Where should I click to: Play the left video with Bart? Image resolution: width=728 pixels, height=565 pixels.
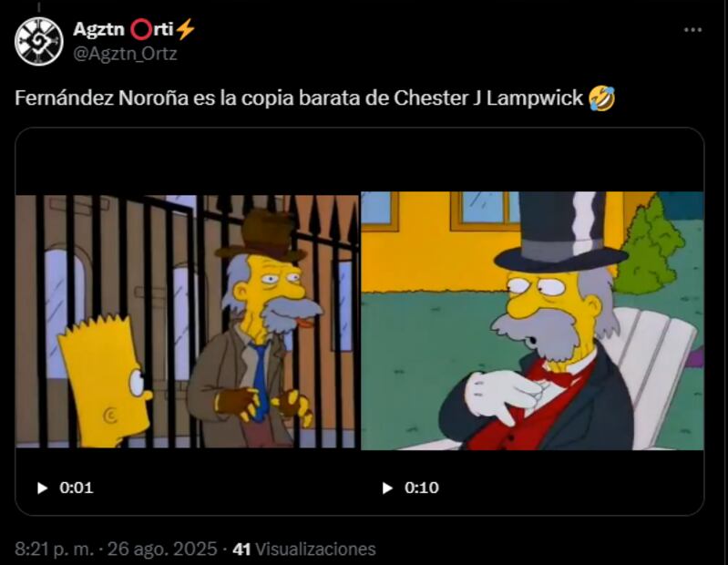pyautogui.click(x=42, y=488)
